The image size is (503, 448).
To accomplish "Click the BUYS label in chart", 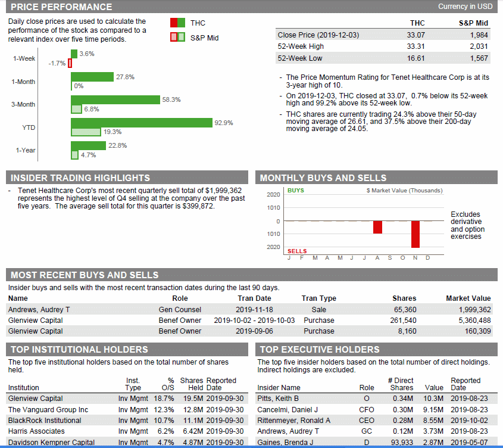I will 296,191.
